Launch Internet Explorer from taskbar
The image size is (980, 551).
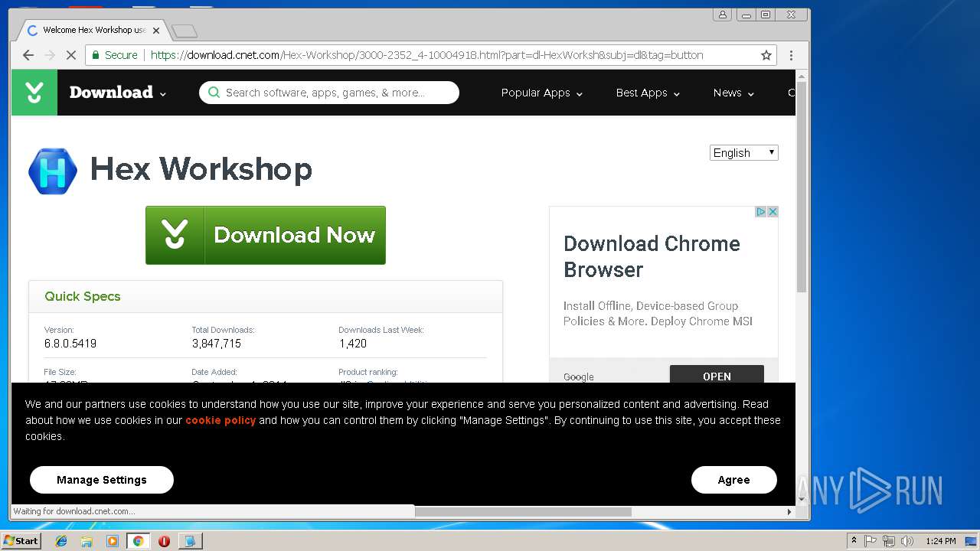click(61, 541)
